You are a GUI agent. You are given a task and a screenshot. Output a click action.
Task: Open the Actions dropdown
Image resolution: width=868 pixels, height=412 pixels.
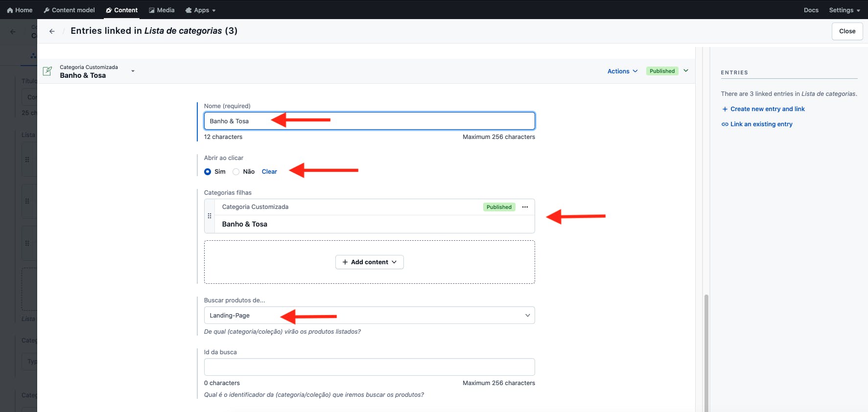[x=622, y=71]
